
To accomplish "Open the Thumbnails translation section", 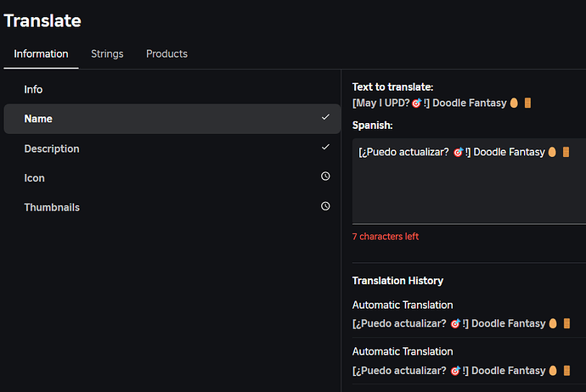I will [x=53, y=207].
